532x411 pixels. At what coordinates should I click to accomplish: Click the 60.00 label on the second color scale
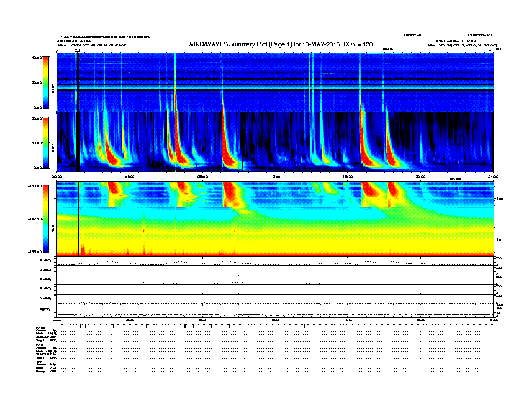coord(36,118)
